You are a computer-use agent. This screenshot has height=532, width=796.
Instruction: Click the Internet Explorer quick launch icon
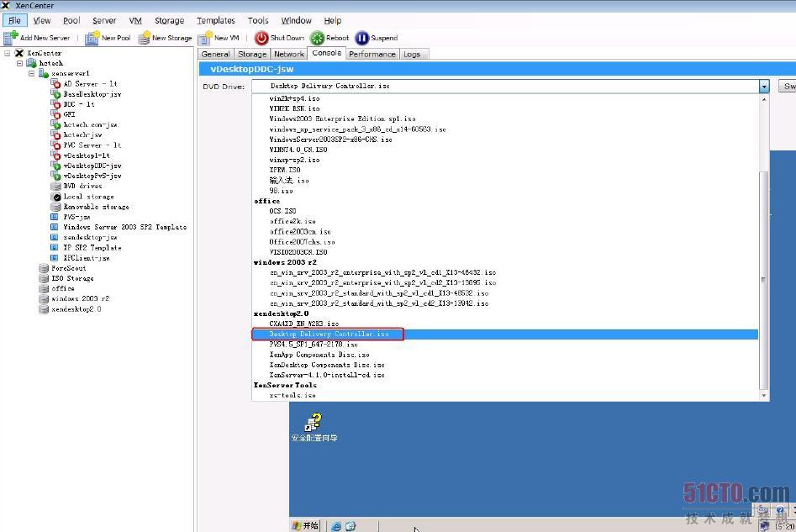point(336,526)
